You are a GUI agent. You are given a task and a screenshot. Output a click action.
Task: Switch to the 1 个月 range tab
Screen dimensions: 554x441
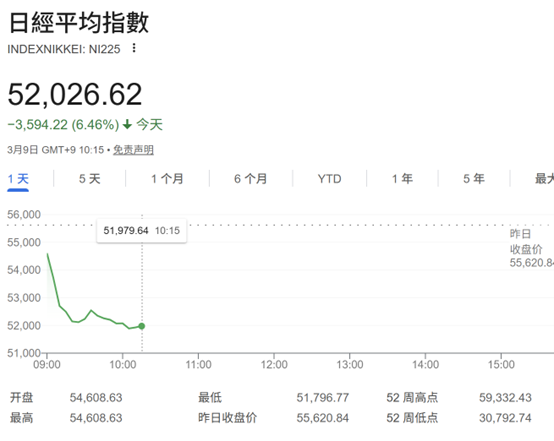click(x=167, y=179)
